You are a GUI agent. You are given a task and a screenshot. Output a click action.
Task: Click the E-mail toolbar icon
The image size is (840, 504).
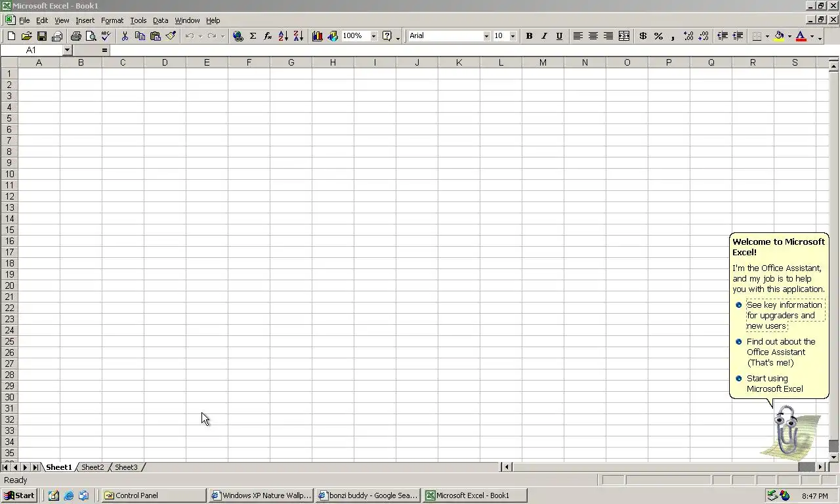point(57,36)
